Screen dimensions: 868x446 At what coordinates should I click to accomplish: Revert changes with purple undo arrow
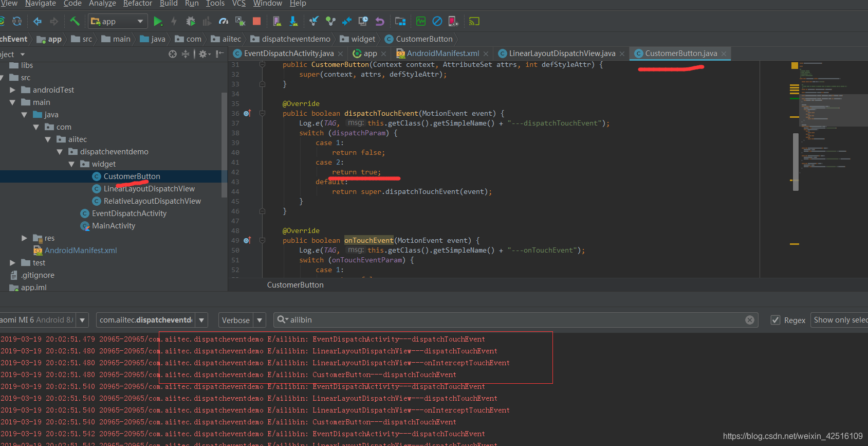pyautogui.click(x=380, y=21)
